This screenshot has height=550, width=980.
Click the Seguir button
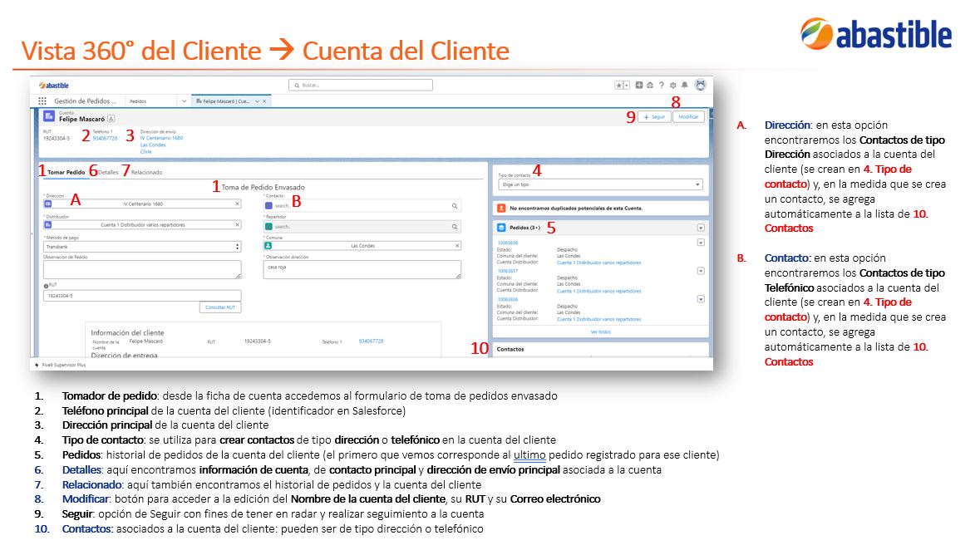[654, 117]
